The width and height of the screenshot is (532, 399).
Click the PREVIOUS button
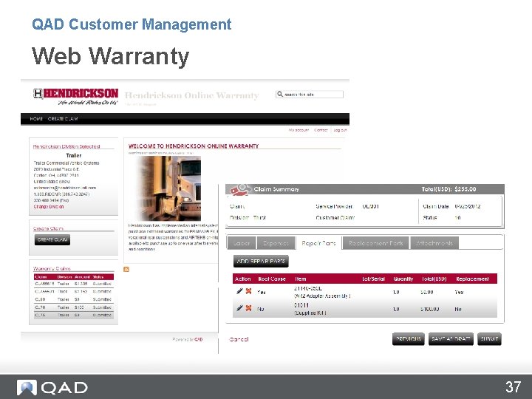pos(409,339)
